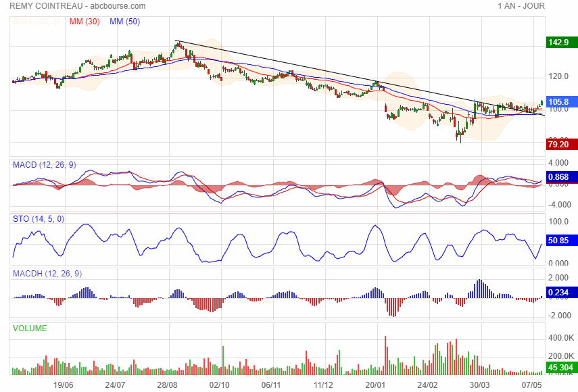Viewport: 578px width, 392px height.
Task: Click the 2.000 MACDH axis label
Action: (558, 277)
